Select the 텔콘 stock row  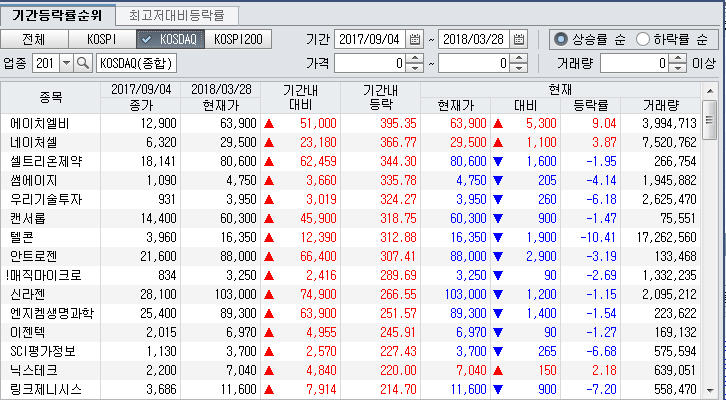tap(351, 238)
